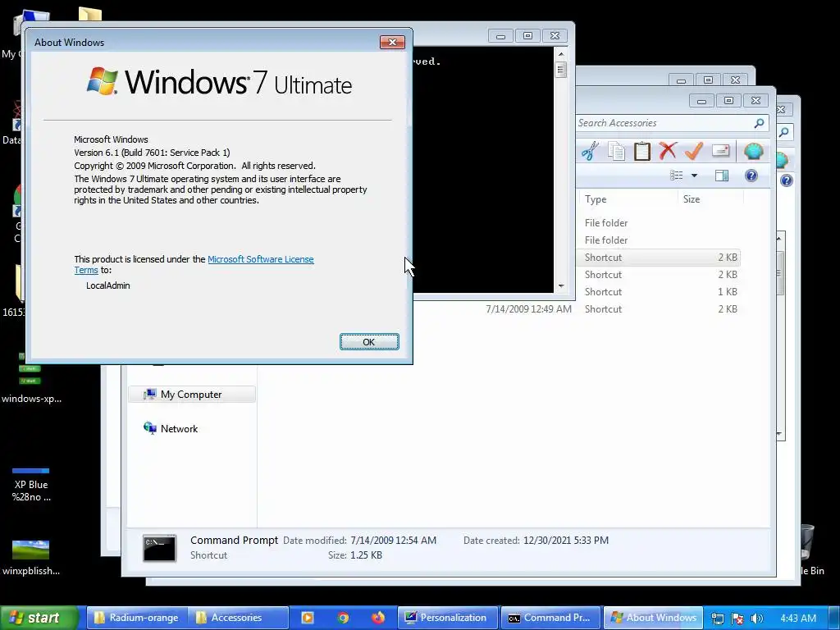The image size is (840, 630).
Task: Switch to Accessories taskbar button
Action: (237, 618)
